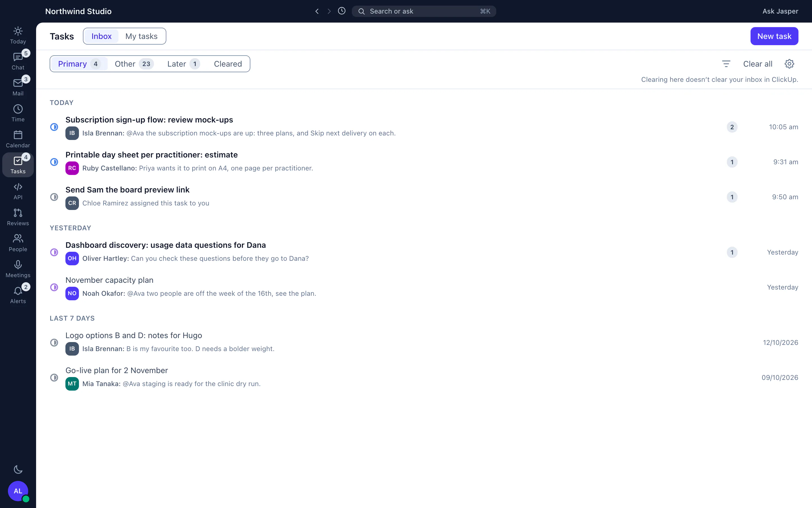Open Mail in the sidebar
This screenshot has width=812, height=508.
tap(18, 87)
